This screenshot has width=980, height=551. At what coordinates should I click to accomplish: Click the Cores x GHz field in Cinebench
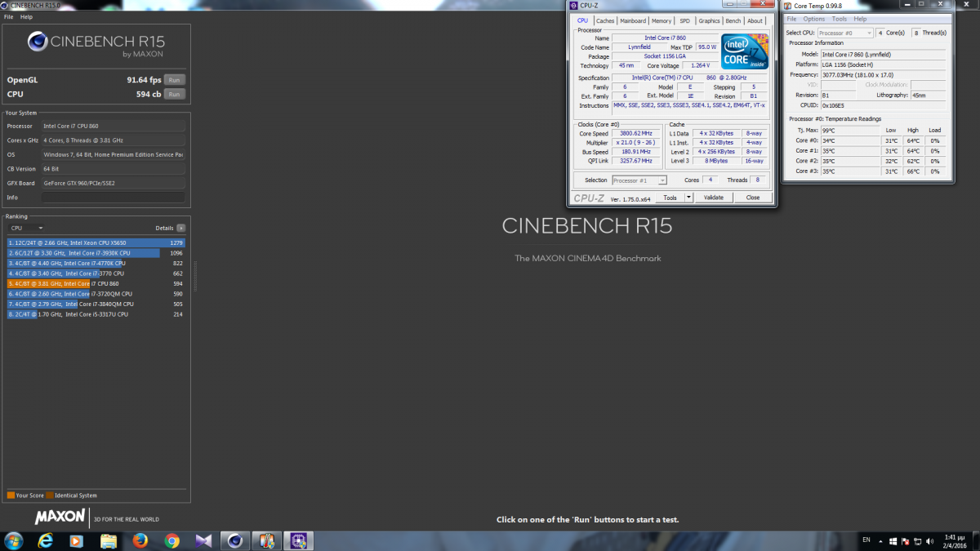point(113,140)
